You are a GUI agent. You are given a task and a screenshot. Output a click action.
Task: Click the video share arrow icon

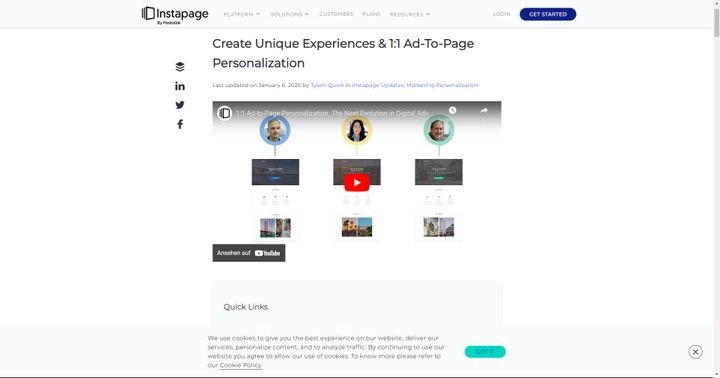click(x=484, y=110)
